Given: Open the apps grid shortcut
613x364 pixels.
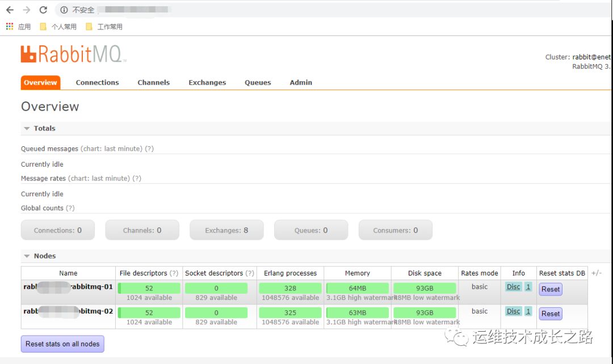Looking at the screenshot, I should click(x=10, y=26).
